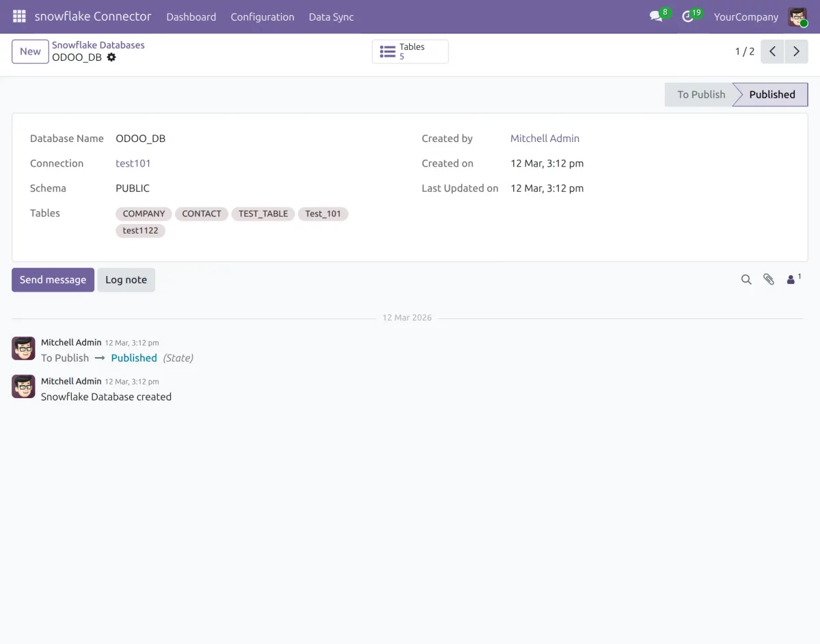This screenshot has height=644, width=820.
Task: Click the user avatar in top bar
Action: 797,17
